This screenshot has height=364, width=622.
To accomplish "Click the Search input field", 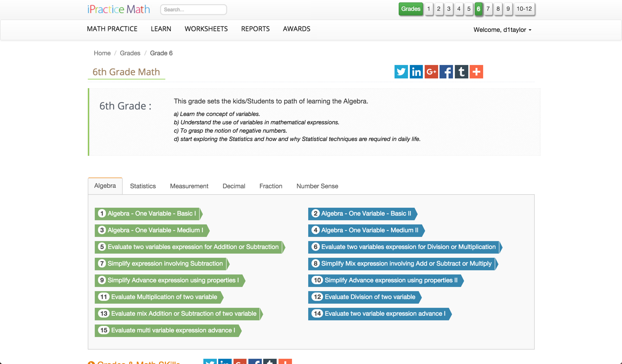I will pyautogui.click(x=193, y=9).
